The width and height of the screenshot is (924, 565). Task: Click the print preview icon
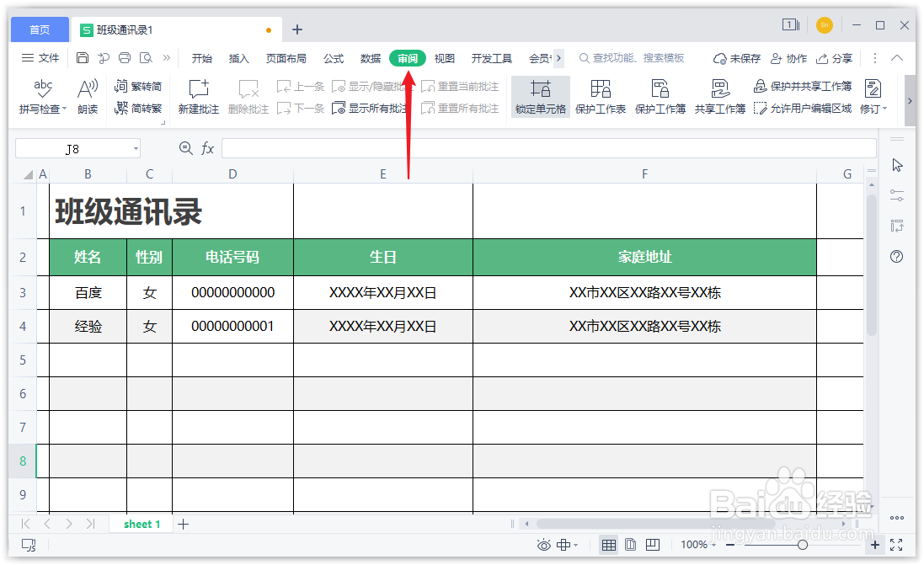pos(146,58)
